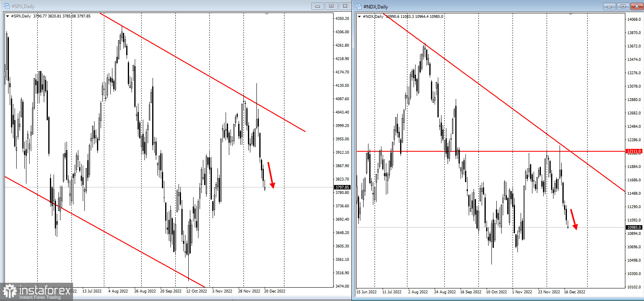Click the 15 Jun 2022 date on NDX axis
Viewport: 644px width, 301px height.
tap(366, 292)
